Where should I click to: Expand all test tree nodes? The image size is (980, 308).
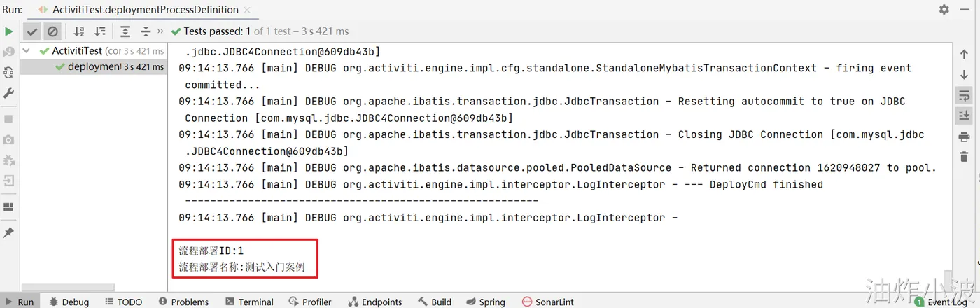tap(125, 31)
